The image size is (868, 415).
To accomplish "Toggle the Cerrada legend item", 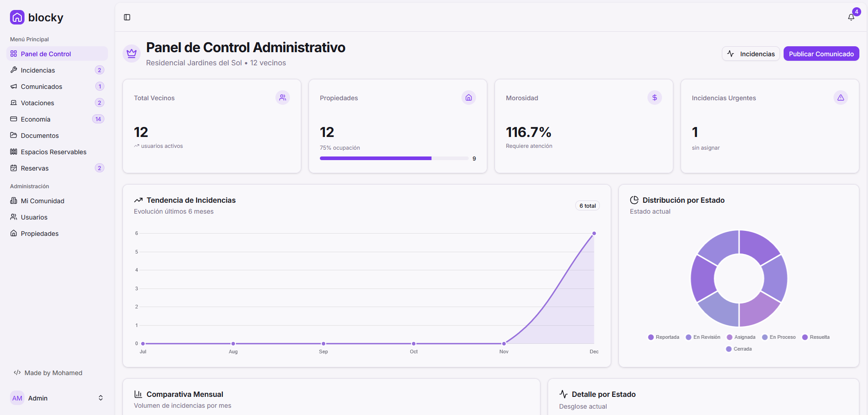I will (x=739, y=349).
